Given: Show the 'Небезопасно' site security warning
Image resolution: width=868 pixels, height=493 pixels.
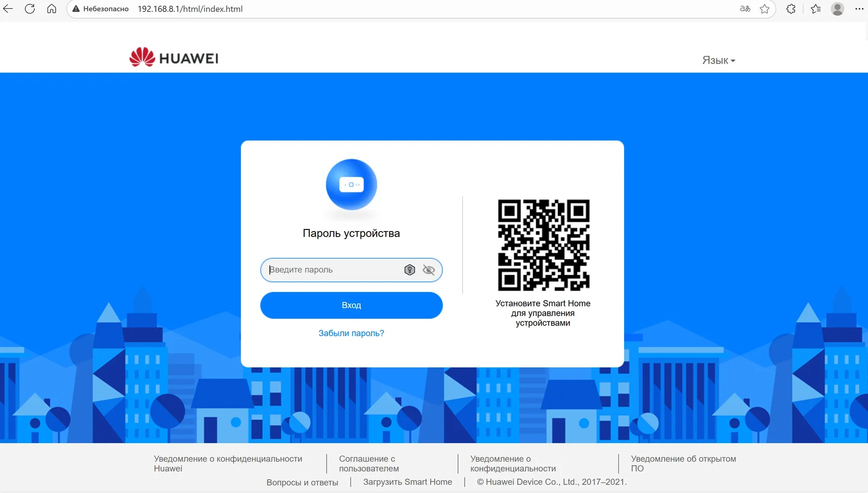Looking at the screenshot, I should tap(101, 9).
